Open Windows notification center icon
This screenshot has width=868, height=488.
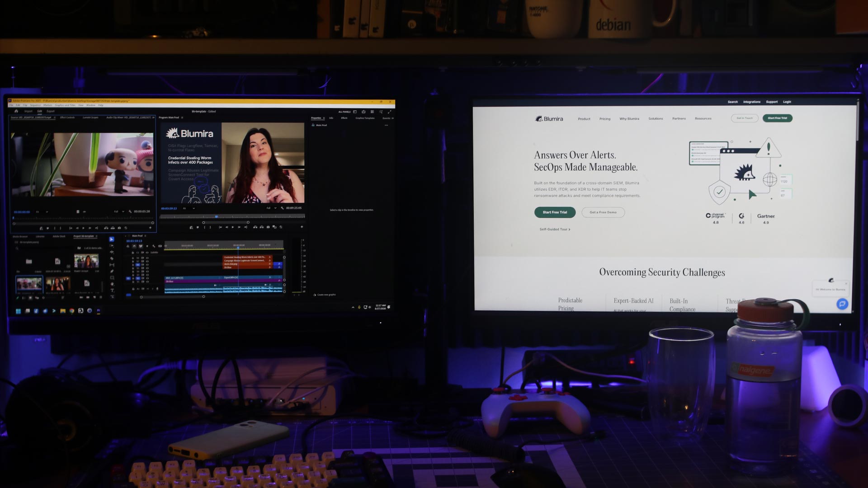tap(389, 307)
